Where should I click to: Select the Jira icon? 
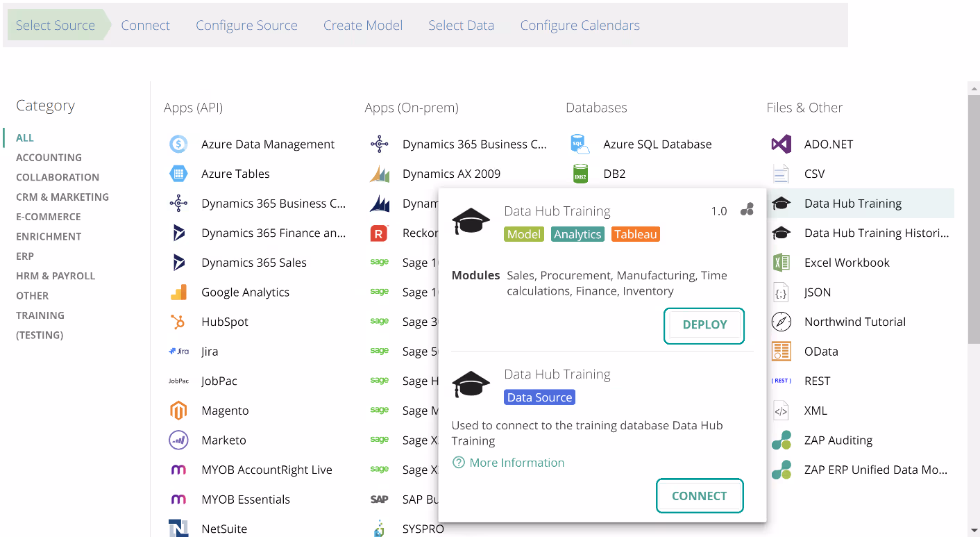coord(178,351)
